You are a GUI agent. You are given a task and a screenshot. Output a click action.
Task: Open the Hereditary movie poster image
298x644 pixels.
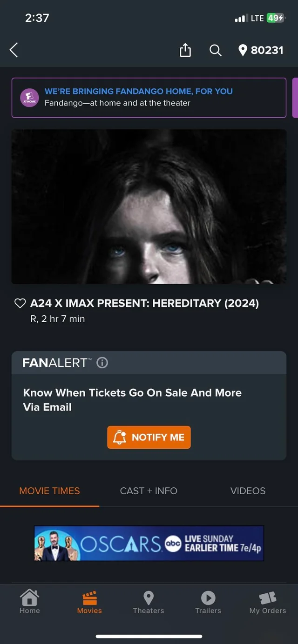pyautogui.click(x=149, y=206)
